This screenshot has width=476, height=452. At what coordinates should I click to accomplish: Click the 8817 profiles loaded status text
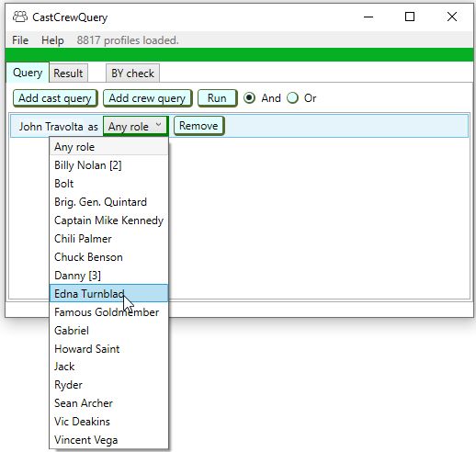click(128, 40)
